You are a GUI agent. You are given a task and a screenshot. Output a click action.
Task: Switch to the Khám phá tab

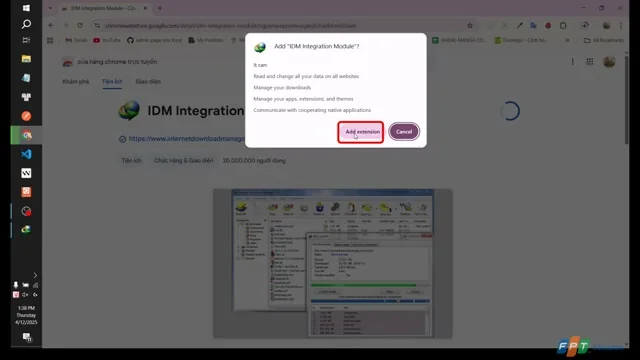click(76, 82)
